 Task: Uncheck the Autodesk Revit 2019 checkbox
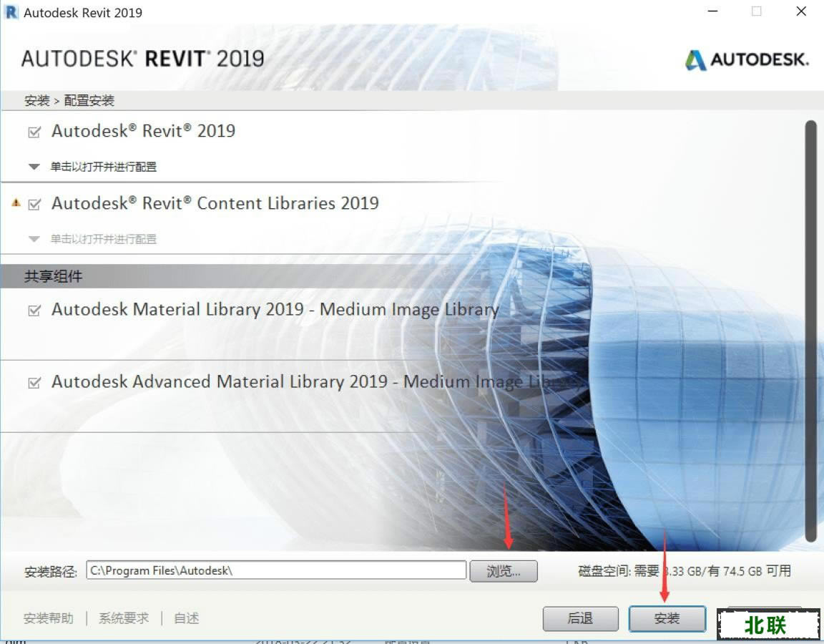coord(34,132)
